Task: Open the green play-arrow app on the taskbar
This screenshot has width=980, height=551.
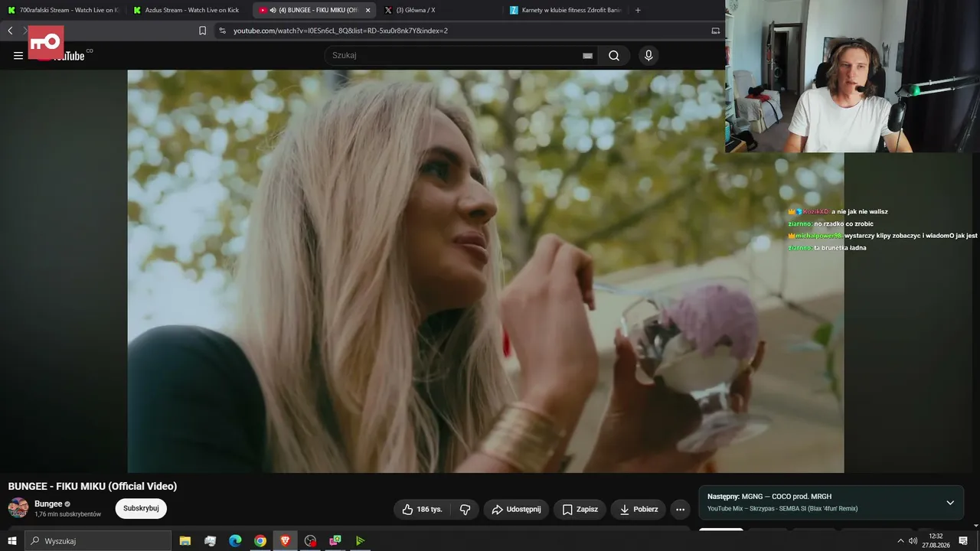Action: [360, 541]
